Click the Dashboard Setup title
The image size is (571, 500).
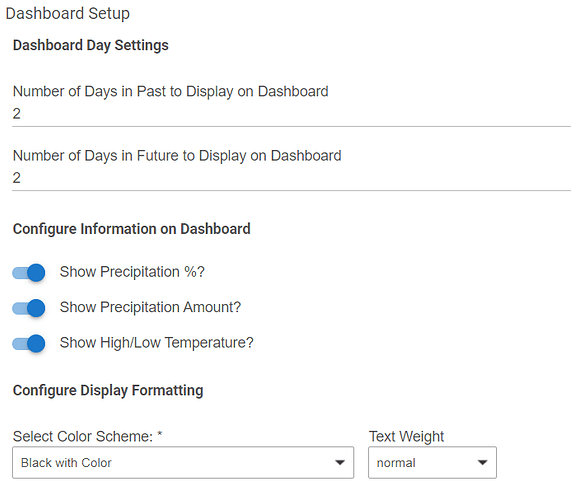coord(68,14)
